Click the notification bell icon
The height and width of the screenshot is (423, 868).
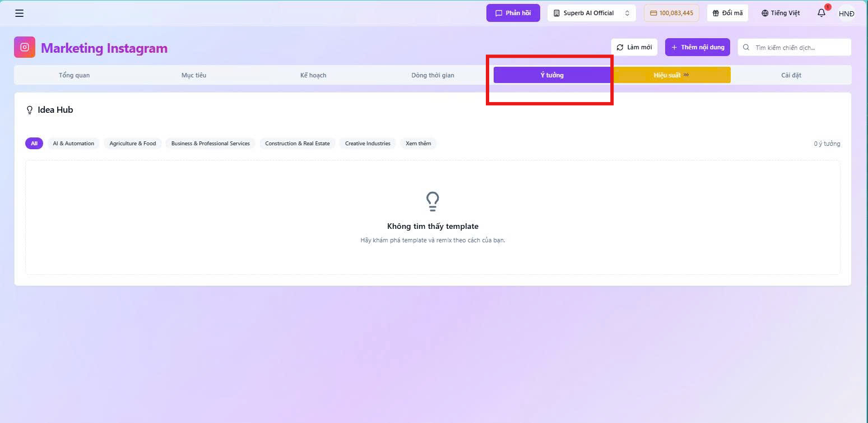click(821, 13)
